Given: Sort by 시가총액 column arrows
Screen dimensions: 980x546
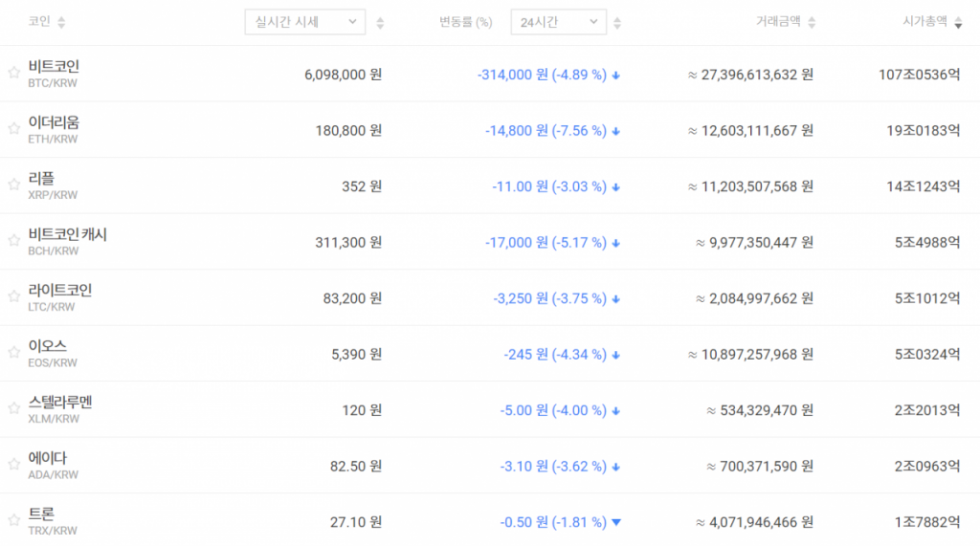Looking at the screenshot, I should click(958, 23).
